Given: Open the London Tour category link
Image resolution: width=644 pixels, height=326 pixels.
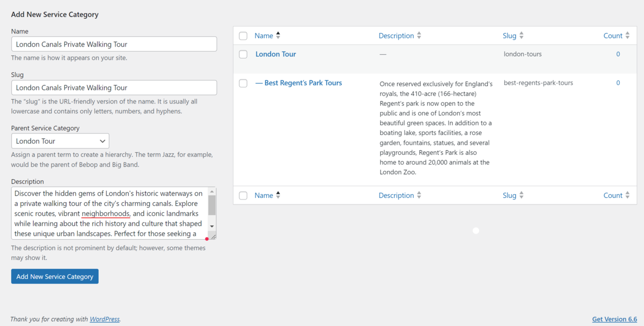Looking at the screenshot, I should [276, 54].
